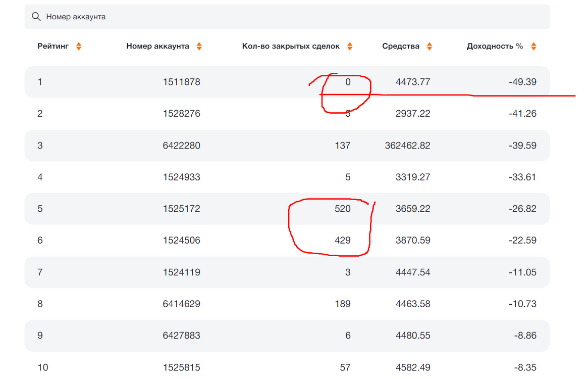Click funds value 362462.82
This screenshot has width=588, height=379.
coord(408,146)
